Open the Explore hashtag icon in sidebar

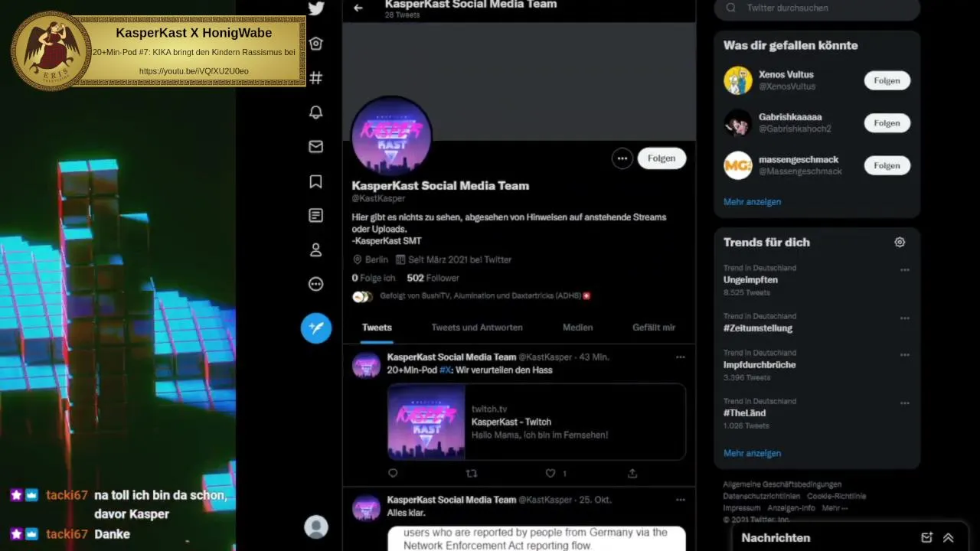click(316, 78)
